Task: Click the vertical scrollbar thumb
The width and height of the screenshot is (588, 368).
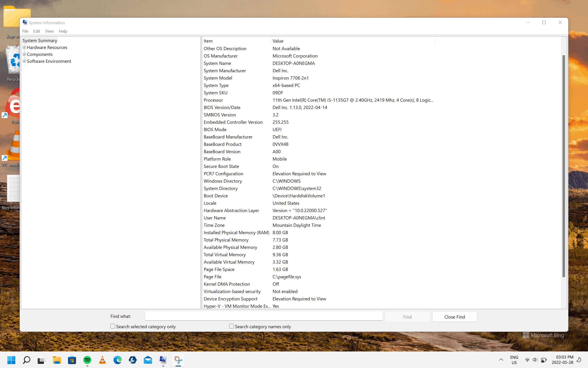Action: pyautogui.click(x=564, y=166)
